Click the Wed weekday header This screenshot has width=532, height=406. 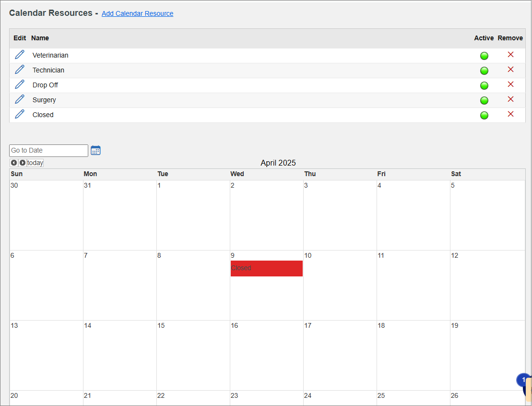point(237,174)
